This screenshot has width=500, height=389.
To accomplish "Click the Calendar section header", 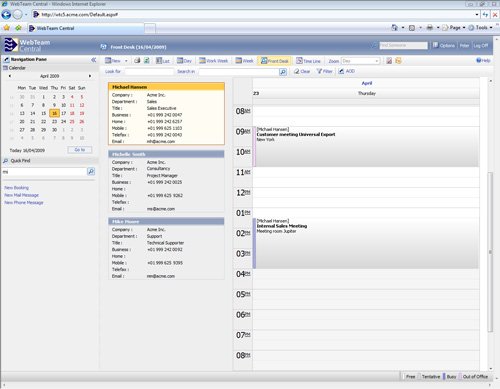I will [x=50, y=68].
